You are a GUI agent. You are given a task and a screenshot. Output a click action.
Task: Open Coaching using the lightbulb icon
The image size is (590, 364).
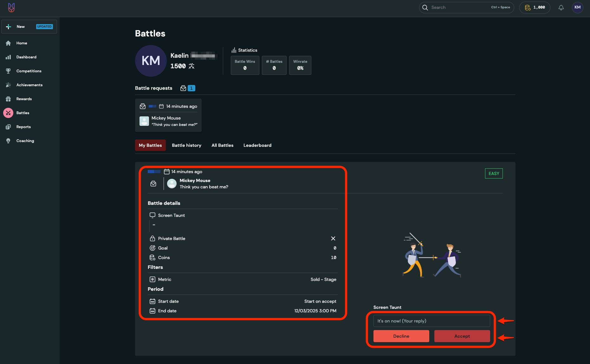(8, 141)
